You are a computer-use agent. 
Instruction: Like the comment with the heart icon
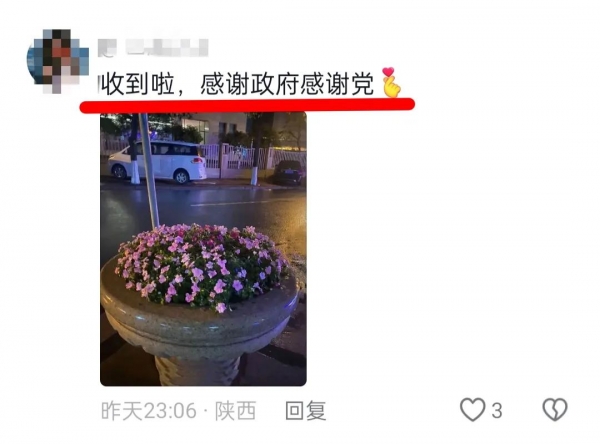(473, 410)
